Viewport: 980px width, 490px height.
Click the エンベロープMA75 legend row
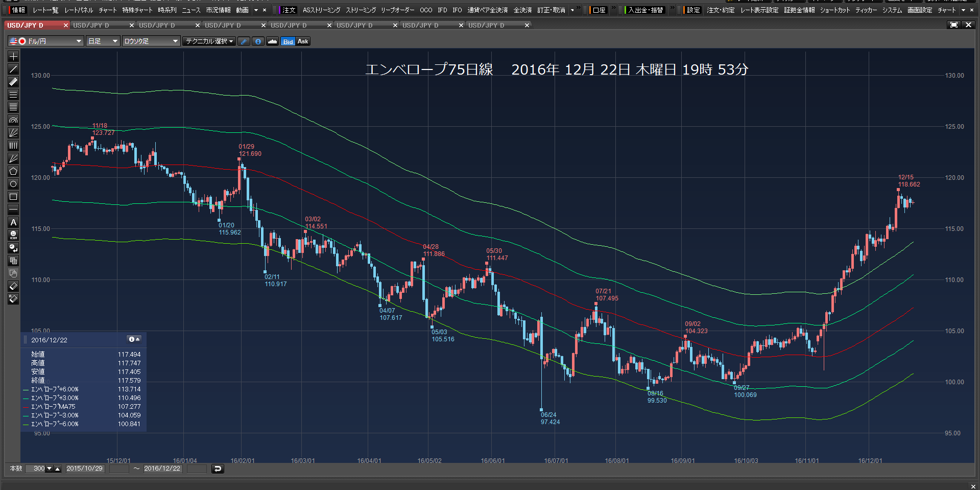coord(84,407)
